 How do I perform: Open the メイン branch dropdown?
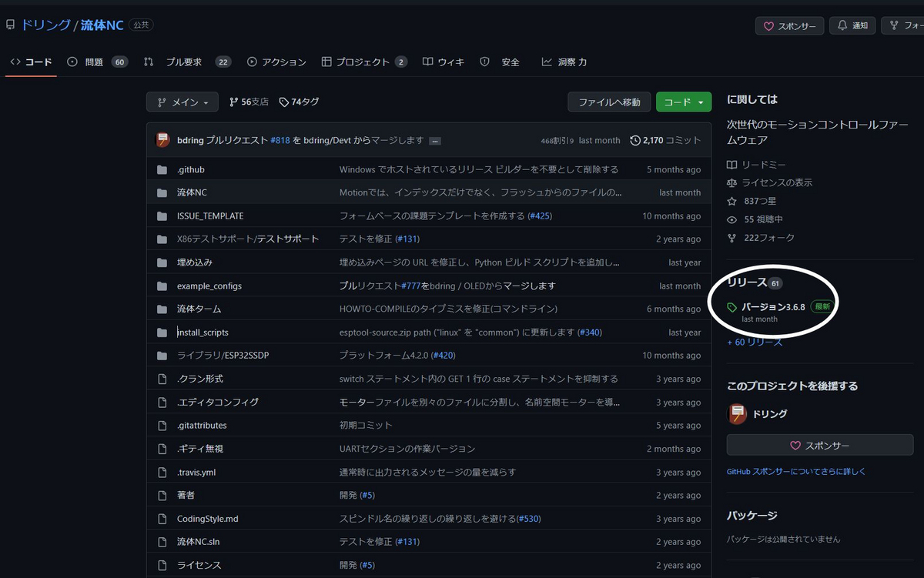[x=182, y=102]
